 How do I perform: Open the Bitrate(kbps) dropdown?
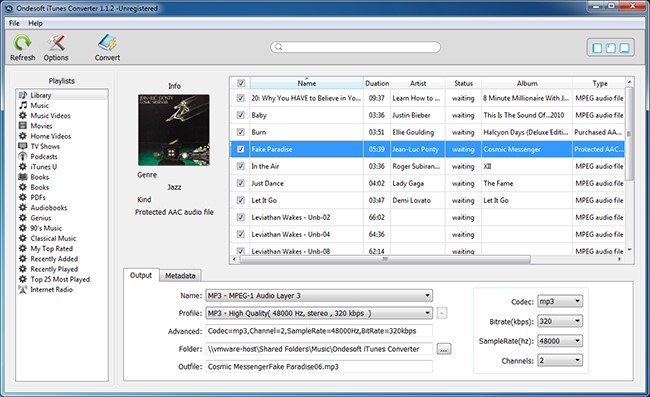(560, 321)
